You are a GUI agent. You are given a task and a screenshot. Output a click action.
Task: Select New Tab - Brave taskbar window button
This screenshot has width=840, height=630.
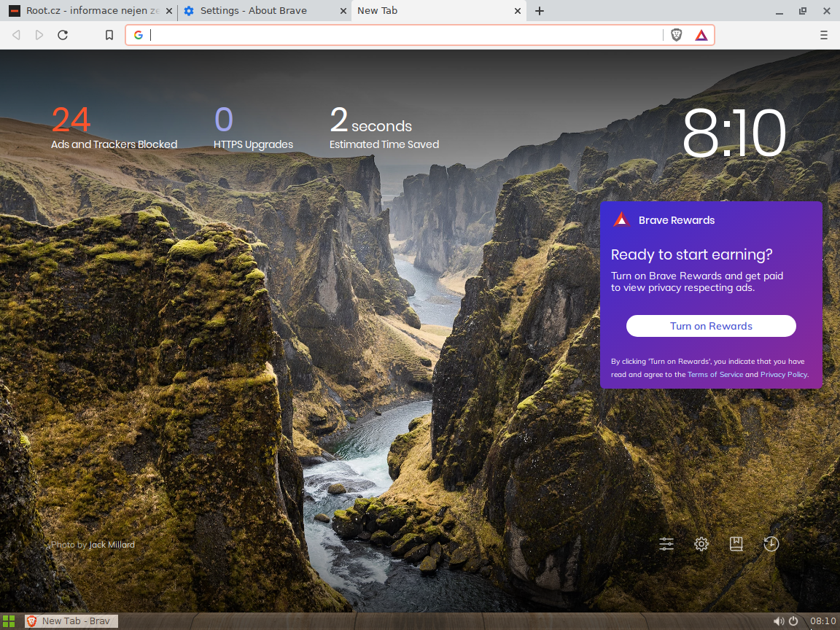coord(71,621)
